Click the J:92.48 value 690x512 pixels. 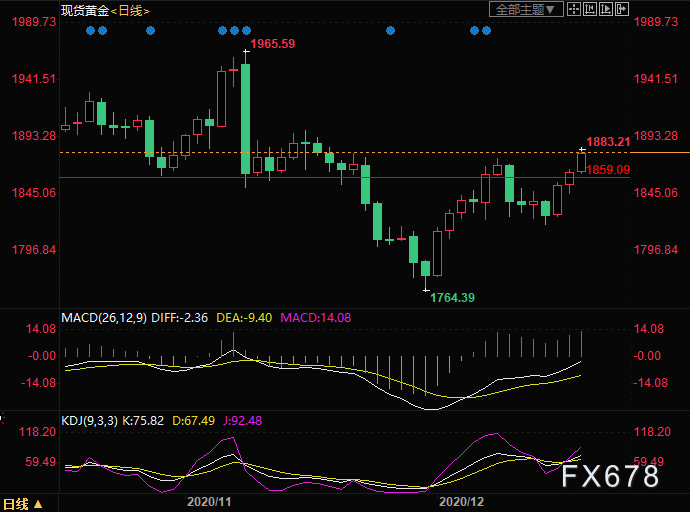coord(242,421)
